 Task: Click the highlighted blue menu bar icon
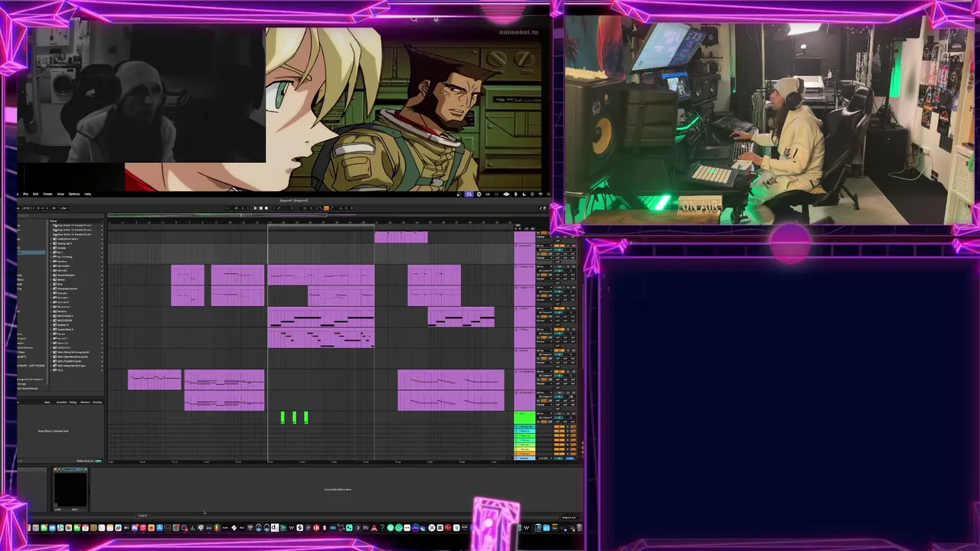point(469,194)
